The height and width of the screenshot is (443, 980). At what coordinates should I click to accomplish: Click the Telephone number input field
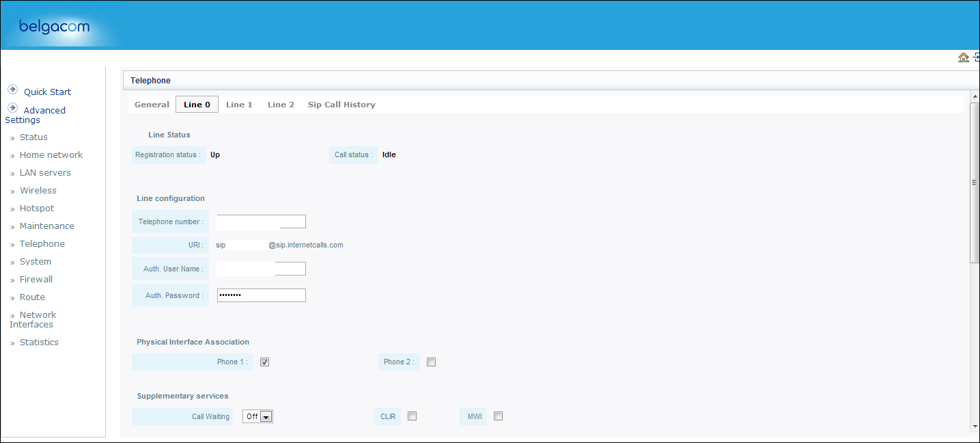point(261,221)
